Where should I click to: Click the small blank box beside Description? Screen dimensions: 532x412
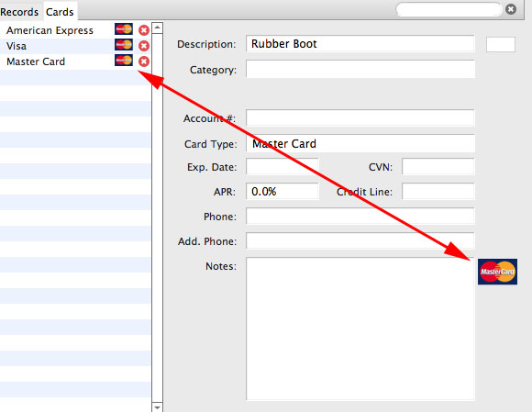pyautogui.click(x=501, y=44)
